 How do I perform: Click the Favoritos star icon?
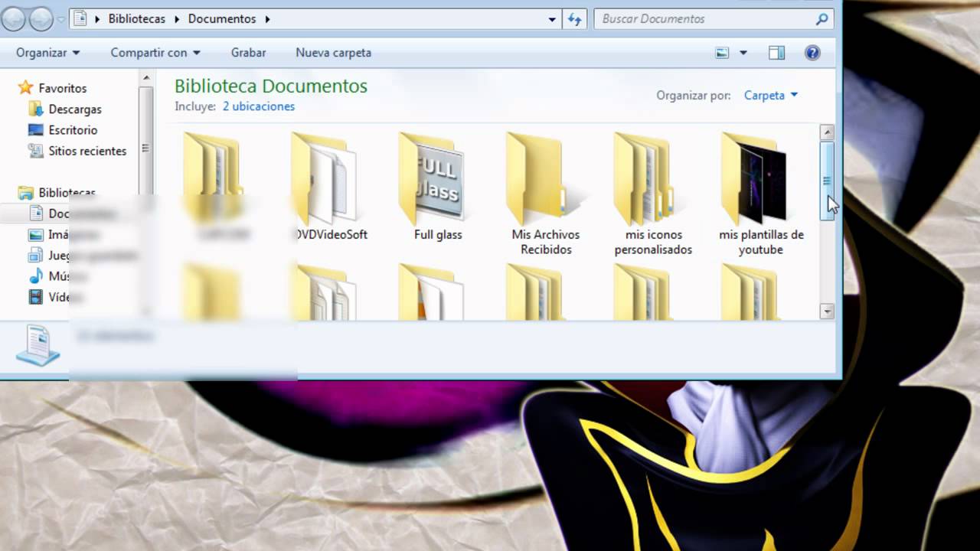pos(26,88)
